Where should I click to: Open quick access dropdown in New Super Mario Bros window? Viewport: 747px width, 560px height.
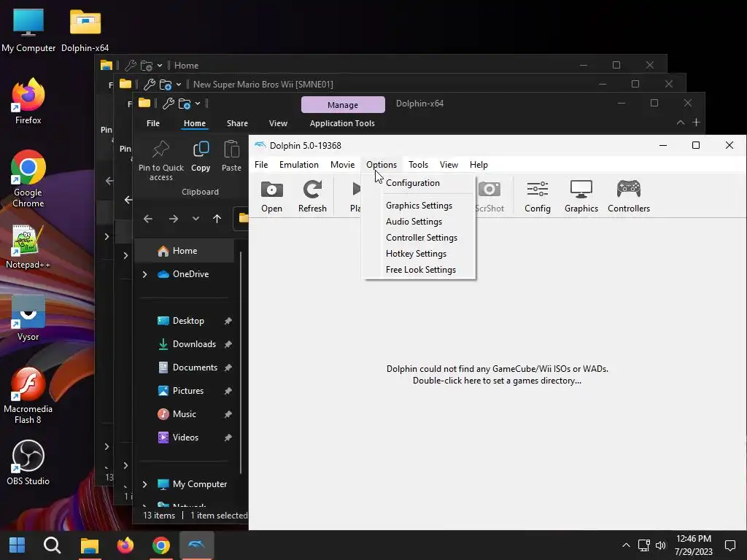(x=179, y=85)
